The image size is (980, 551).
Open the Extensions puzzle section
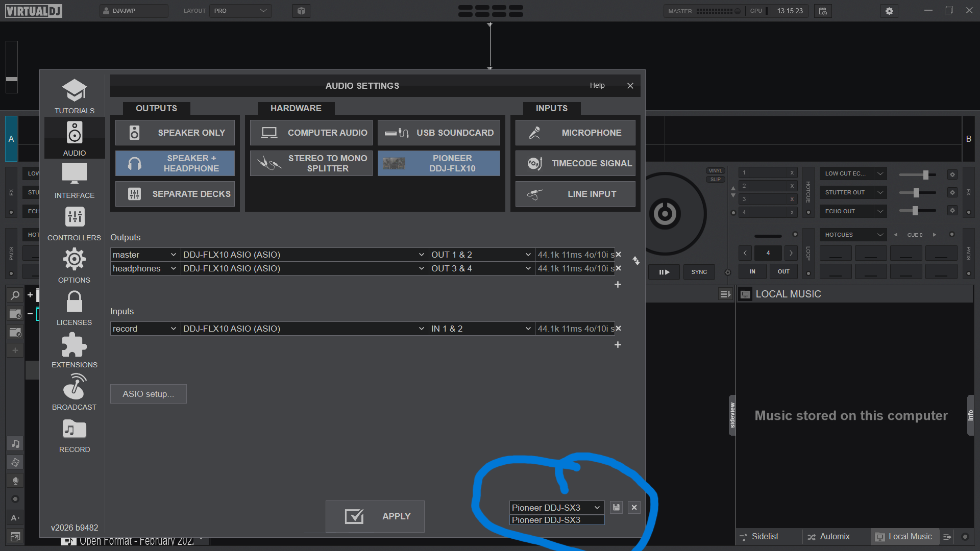pos(75,350)
